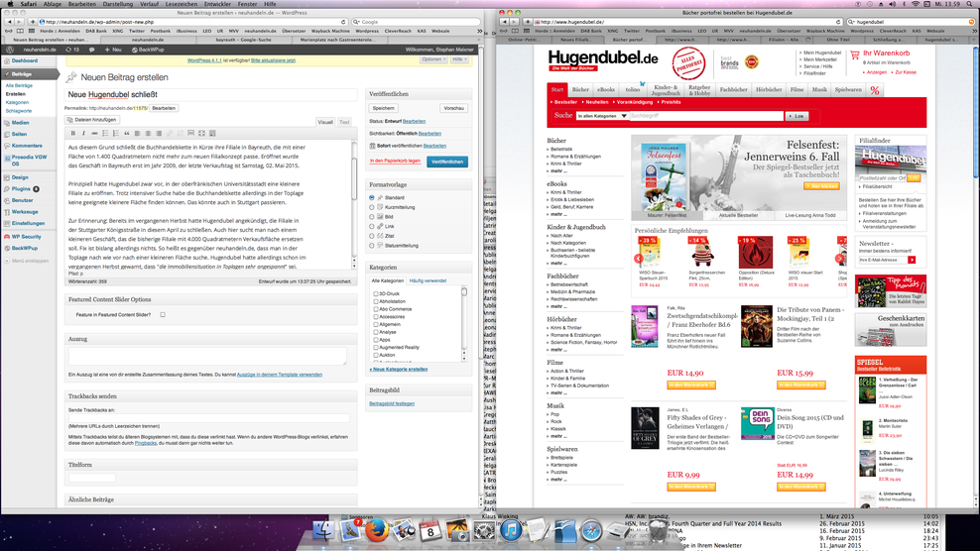Insert a bulleted list in editor
The image size is (980, 551).
[x=105, y=133]
